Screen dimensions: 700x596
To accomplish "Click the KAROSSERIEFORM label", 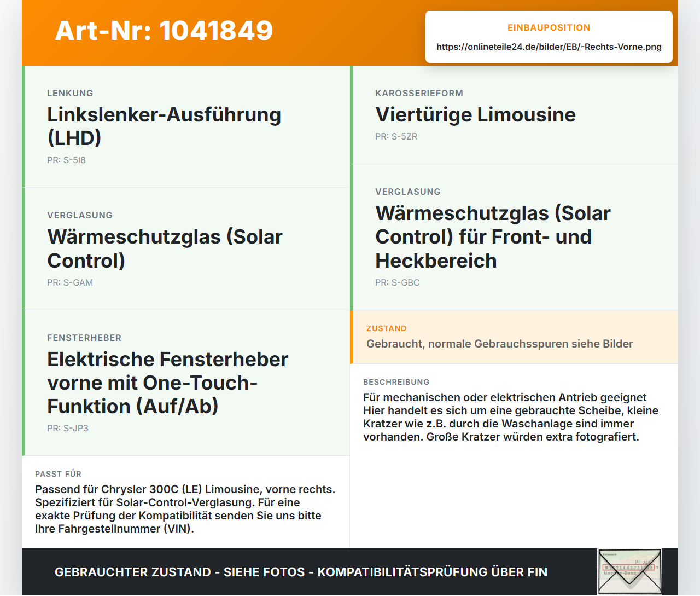I will coord(419,93).
